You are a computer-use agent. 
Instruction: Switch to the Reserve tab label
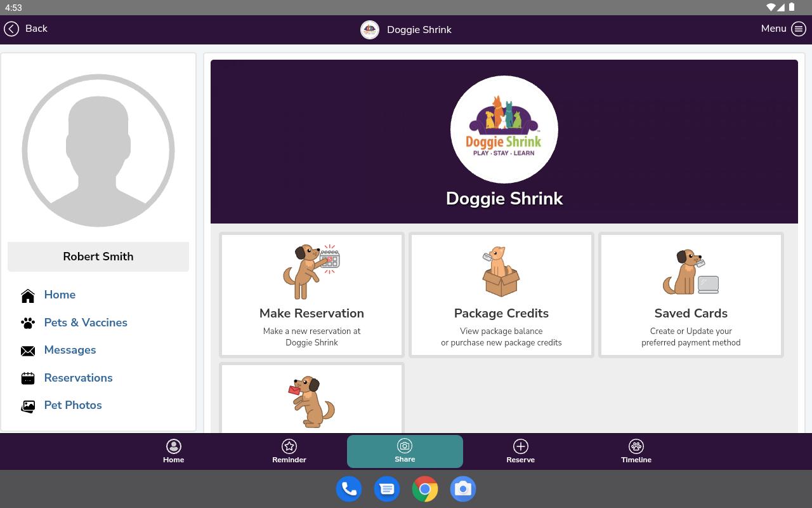[x=521, y=460]
